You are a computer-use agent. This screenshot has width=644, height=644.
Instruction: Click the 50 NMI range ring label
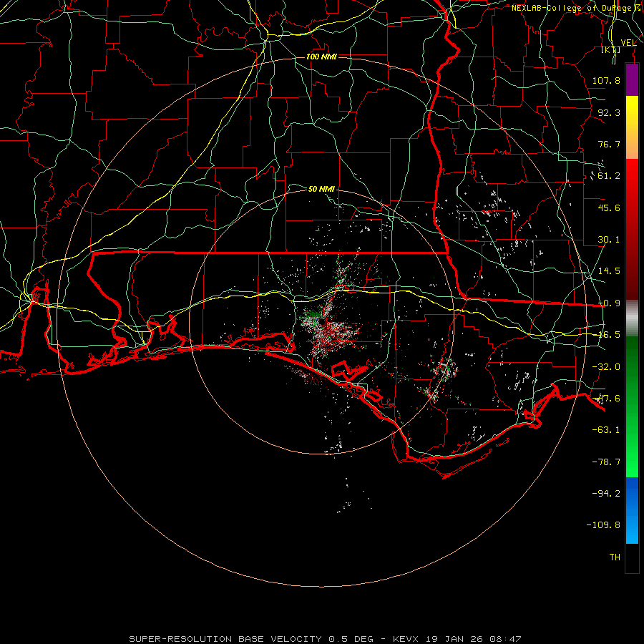pyautogui.click(x=321, y=189)
